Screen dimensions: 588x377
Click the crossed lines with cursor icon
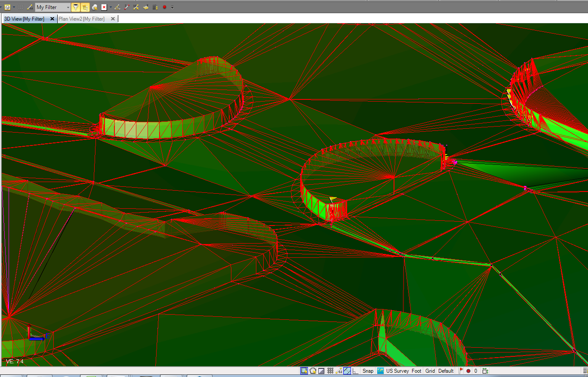tap(136, 7)
